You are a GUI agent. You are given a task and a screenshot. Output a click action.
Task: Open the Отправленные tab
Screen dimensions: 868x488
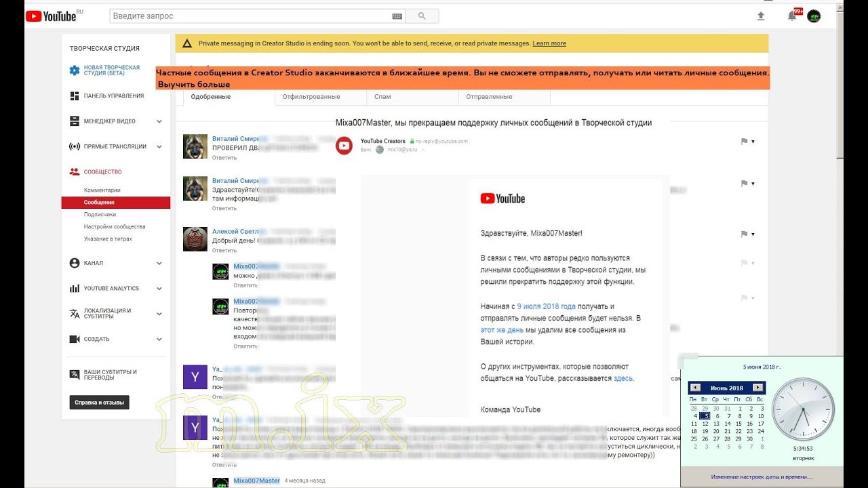(504, 97)
